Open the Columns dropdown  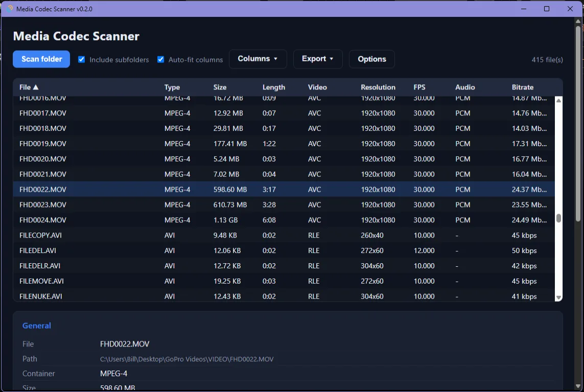tap(258, 59)
